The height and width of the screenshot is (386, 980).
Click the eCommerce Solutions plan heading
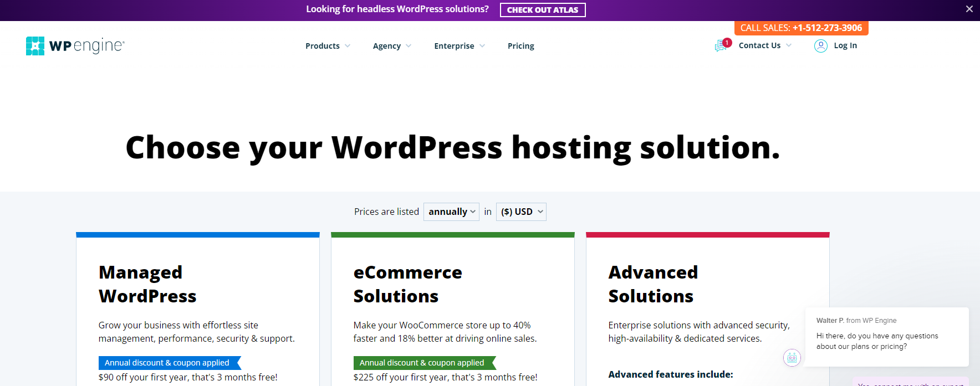[407, 284]
